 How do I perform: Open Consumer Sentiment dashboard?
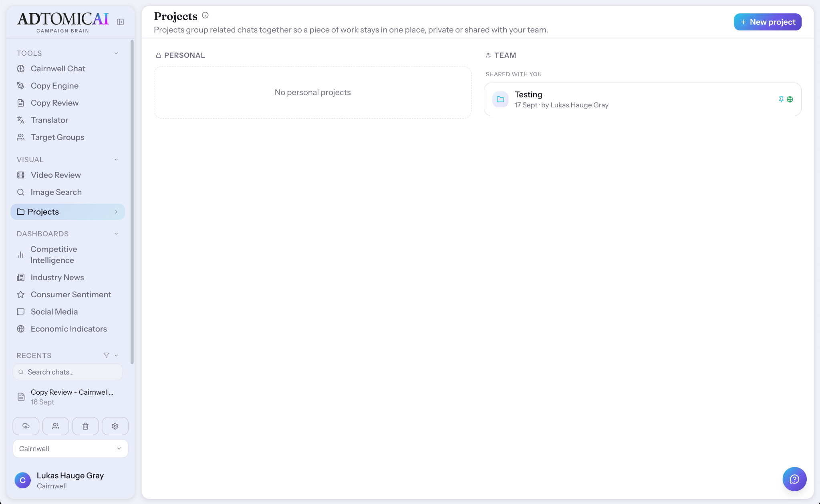pyautogui.click(x=68, y=295)
